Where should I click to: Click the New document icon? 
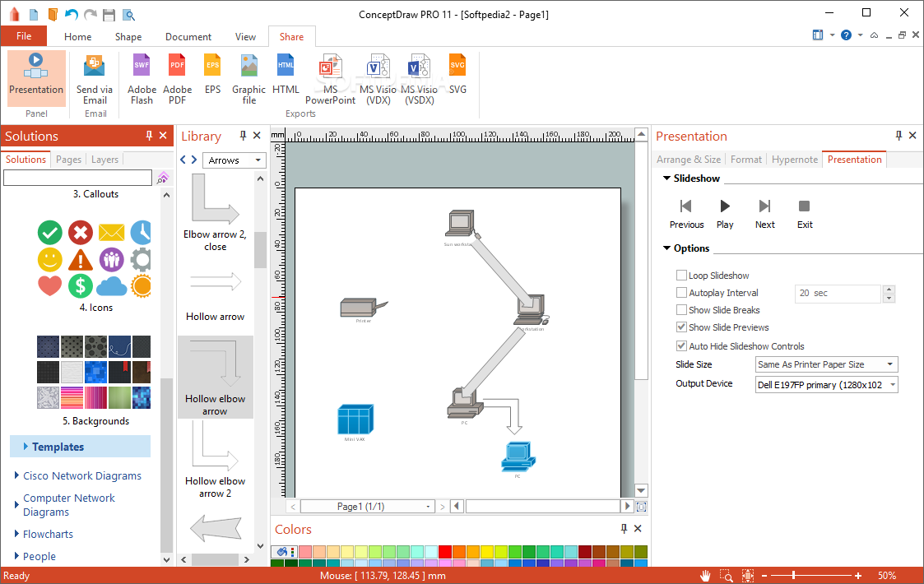point(35,15)
